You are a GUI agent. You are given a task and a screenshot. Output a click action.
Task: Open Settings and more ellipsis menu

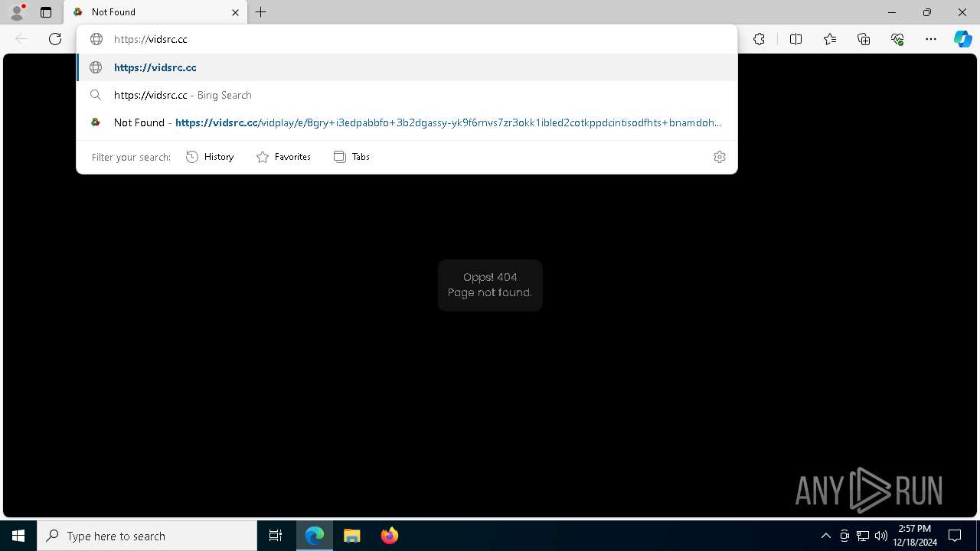point(931,39)
